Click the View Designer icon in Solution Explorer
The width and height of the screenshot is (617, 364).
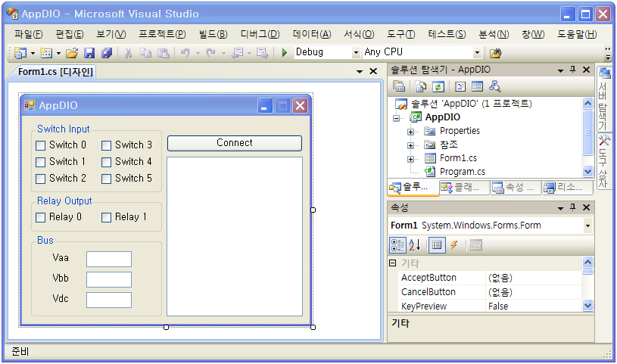477,86
